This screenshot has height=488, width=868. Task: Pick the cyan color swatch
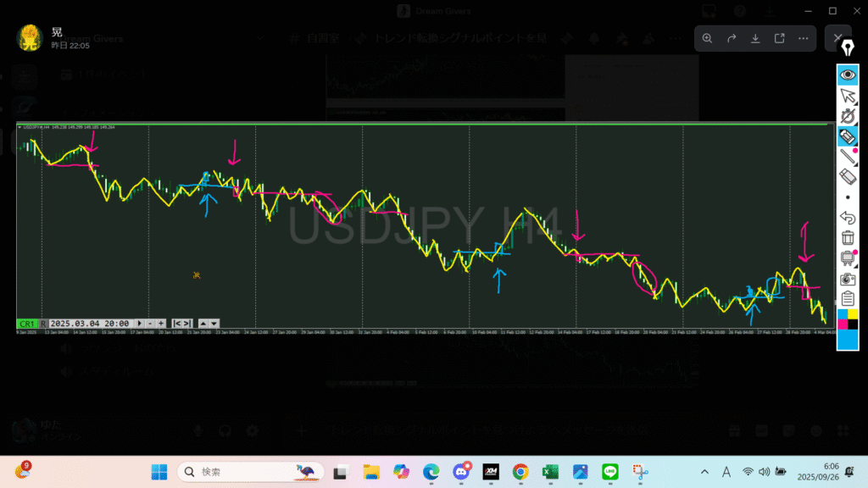[848, 340]
